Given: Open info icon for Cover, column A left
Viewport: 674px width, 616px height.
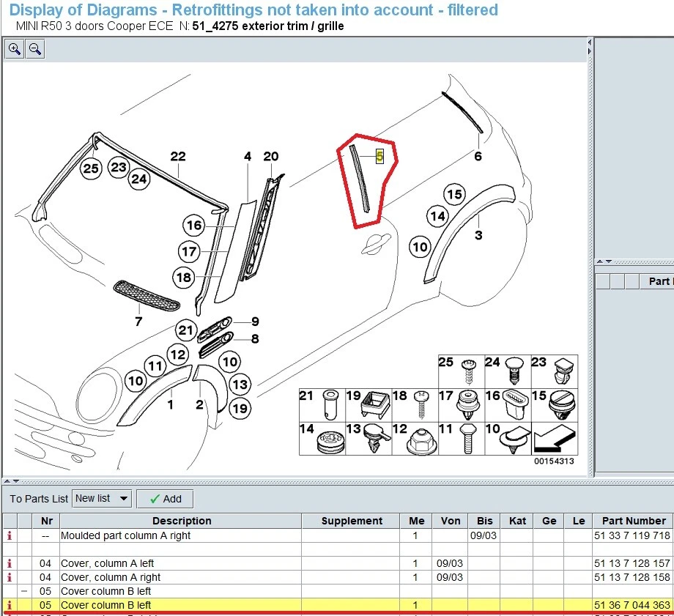Looking at the screenshot, I should 9,563.
